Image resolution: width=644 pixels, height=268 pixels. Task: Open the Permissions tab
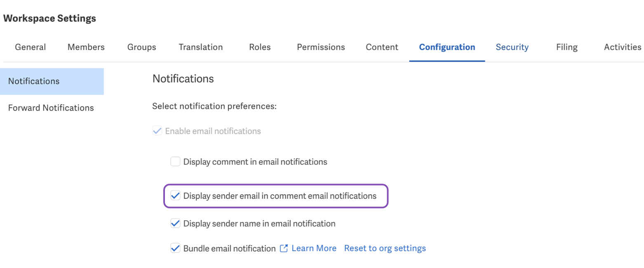pyautogui.click(x=321, y=47)
